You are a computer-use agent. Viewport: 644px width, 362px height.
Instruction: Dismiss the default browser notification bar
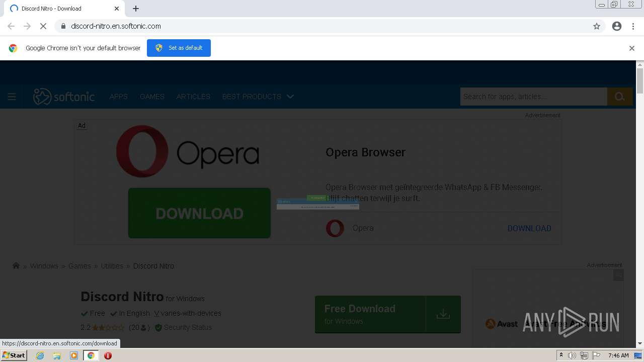pyautogui.click(x=632, y=48)
